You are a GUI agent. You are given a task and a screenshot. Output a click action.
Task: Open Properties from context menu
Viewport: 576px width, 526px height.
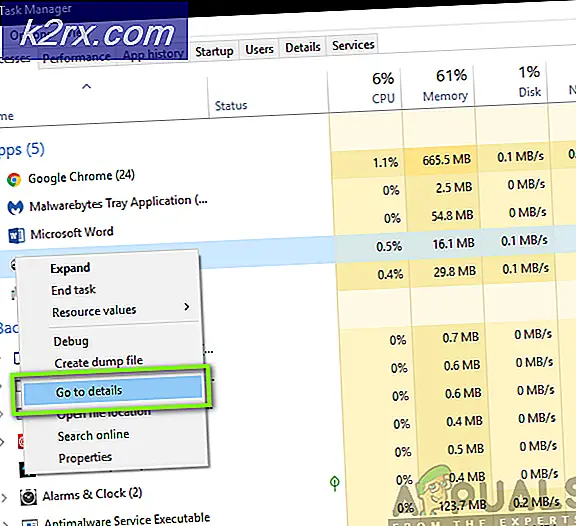85,458
